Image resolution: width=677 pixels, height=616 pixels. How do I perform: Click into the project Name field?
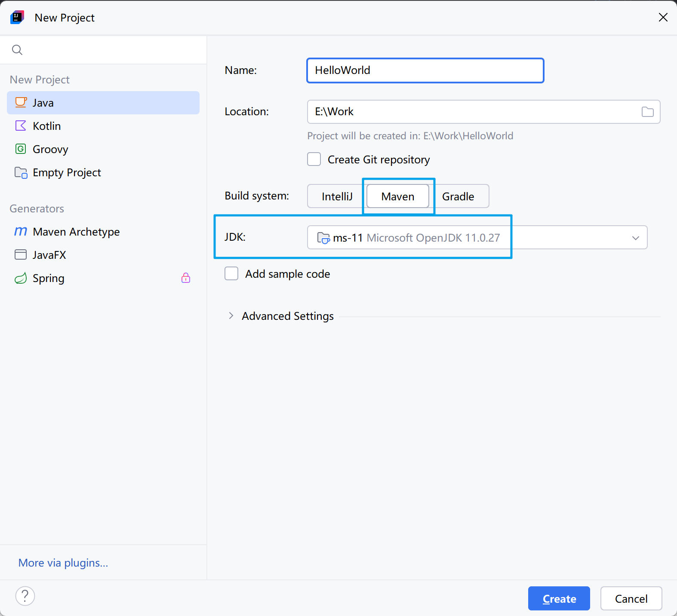pyautogui.click(x=425, y=70)
